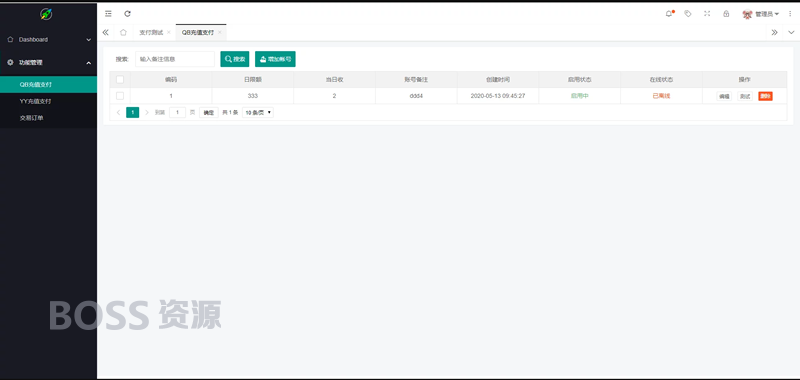Click the 创建时间 column header
The width and height of the screenshot is (800, 380).
coord(497,80)
